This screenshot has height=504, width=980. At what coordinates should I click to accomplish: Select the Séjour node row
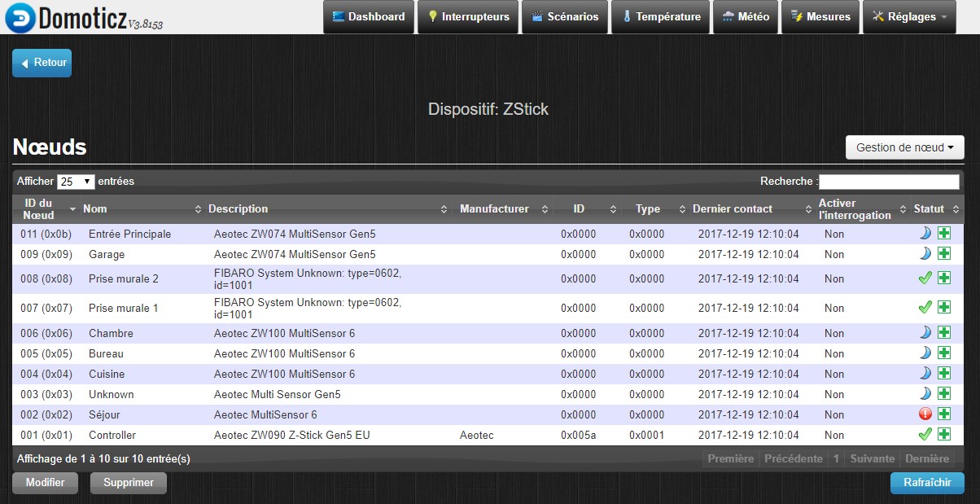pyautogui.click(x=490, y=414)
